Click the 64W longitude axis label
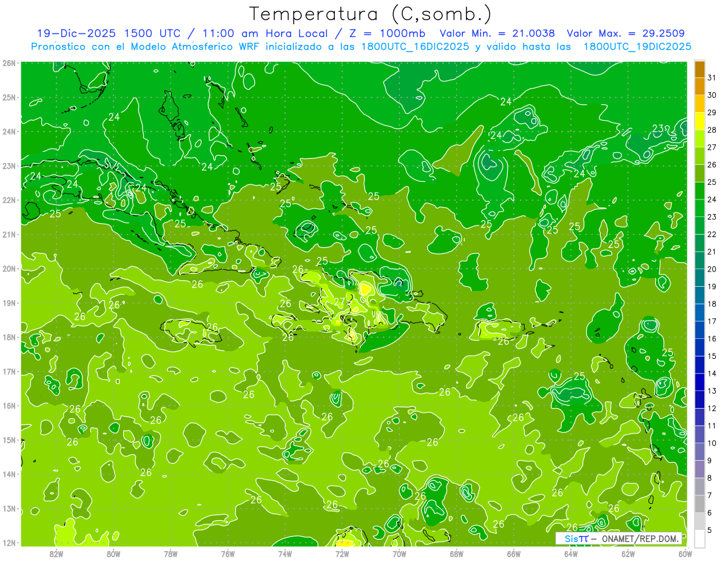 pos(571,554)
